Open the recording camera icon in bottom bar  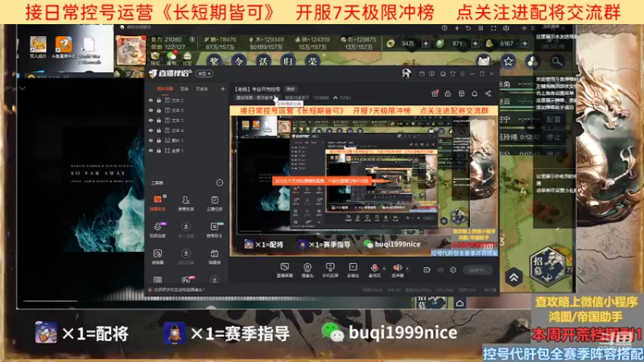(x=427, y=269)
